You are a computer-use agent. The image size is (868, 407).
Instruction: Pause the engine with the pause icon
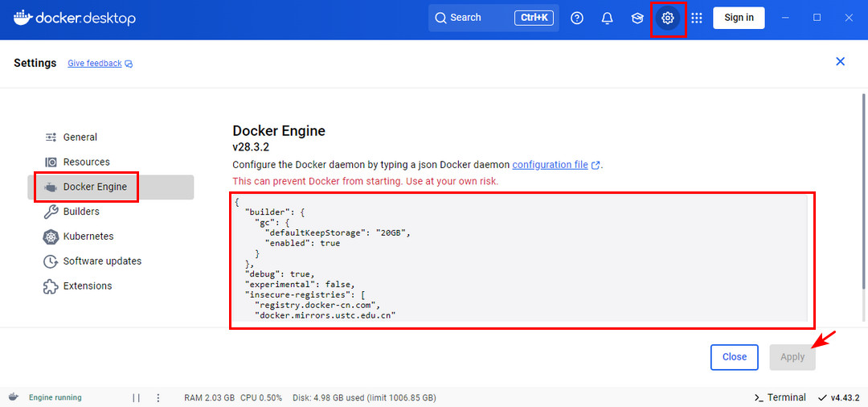pyautogui.click(x=136, y=397)
